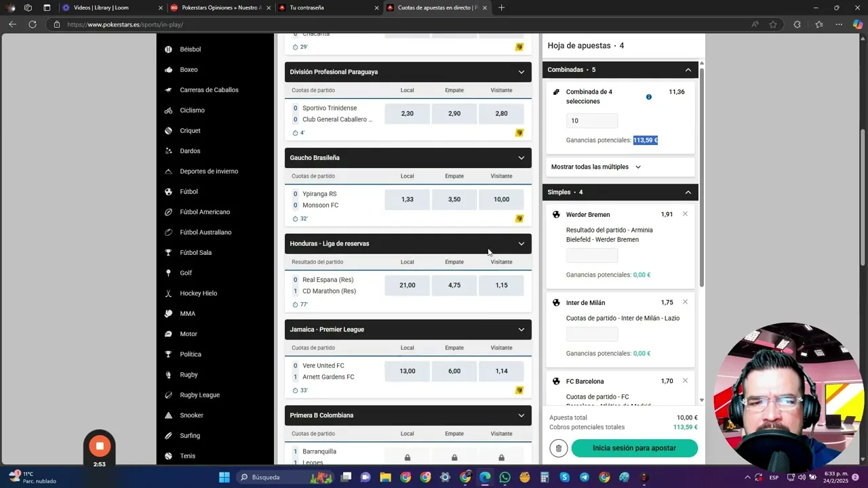The height and width of the screenshot is (488, 868).
Task: Collapse the Gaucho Brasileña section
Action: pyautogui.click(x=521, y=158)
